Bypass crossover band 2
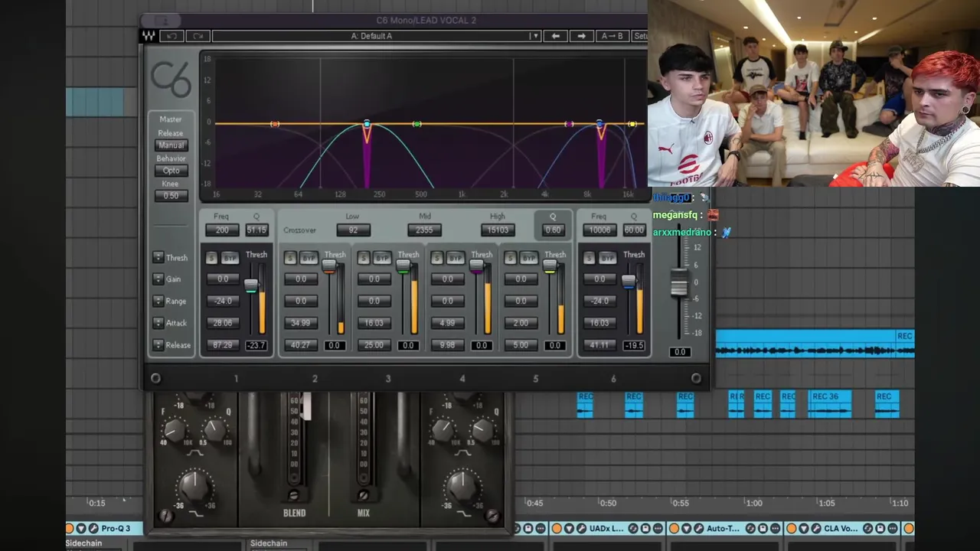This screenshot has height=551, width=980. [x=309, y=259]
